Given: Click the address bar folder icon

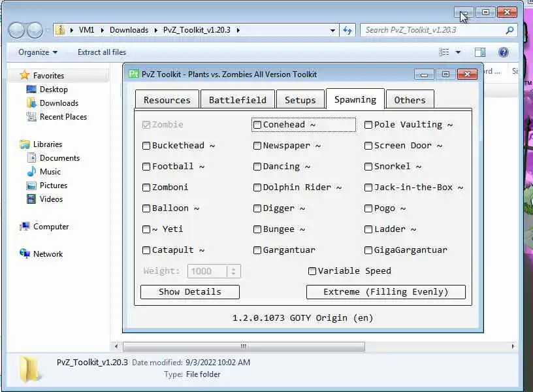Looking at the screenshot, I should pos(60,30).
